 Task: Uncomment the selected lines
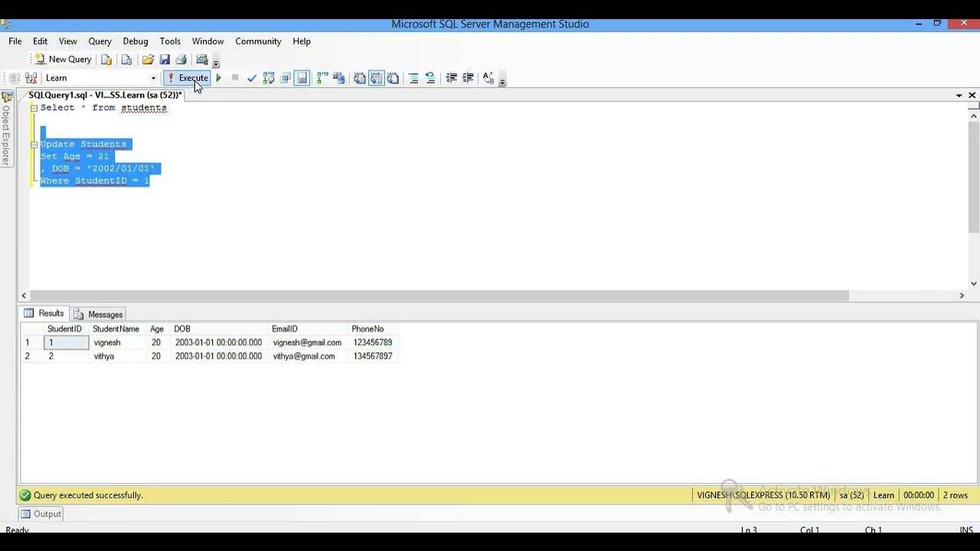coord(430,77)
